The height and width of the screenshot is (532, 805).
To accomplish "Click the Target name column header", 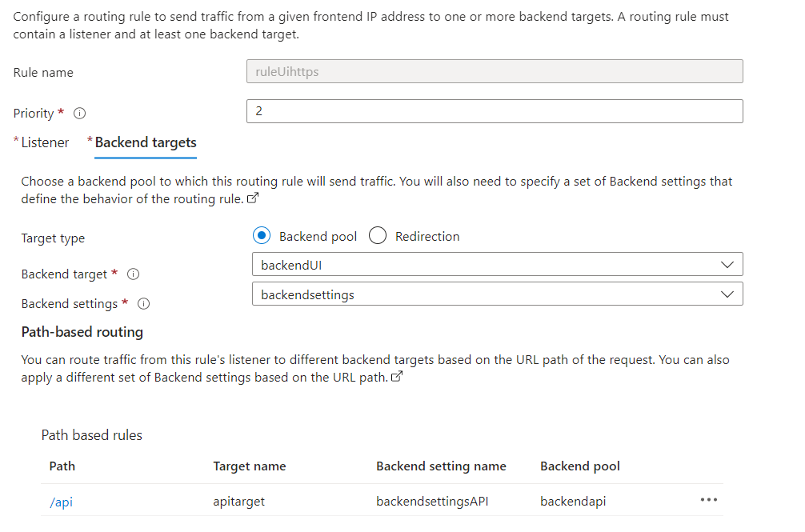I will click(x=250, y=466).
